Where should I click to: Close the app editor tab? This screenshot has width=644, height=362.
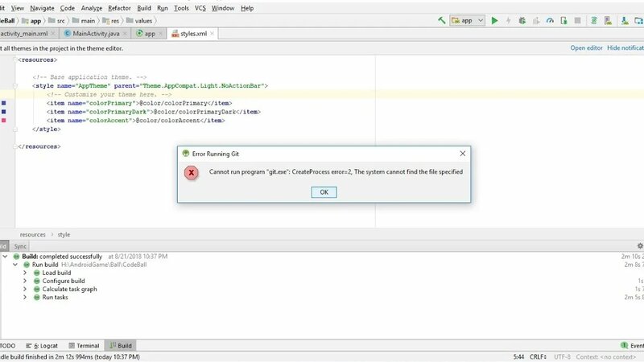pyautogui.click(x=160, y=34)
